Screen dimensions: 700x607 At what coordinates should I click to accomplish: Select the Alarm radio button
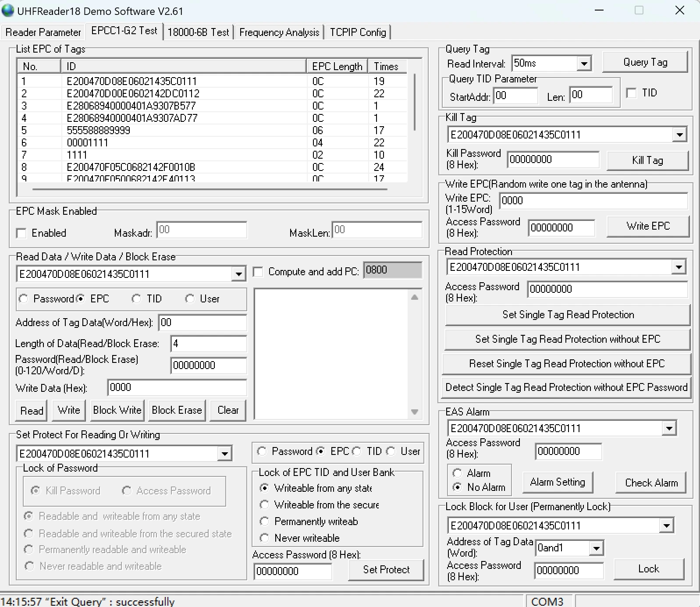click(x=458, y=473)
